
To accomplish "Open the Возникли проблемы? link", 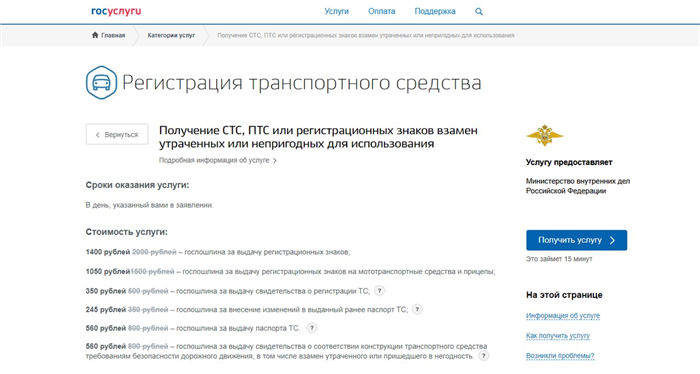I will coord(560,356).
